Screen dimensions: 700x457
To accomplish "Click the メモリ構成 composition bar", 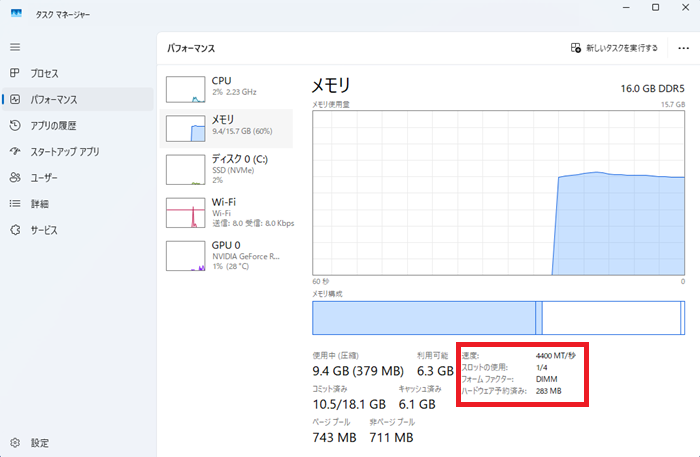I will (498, 318).
